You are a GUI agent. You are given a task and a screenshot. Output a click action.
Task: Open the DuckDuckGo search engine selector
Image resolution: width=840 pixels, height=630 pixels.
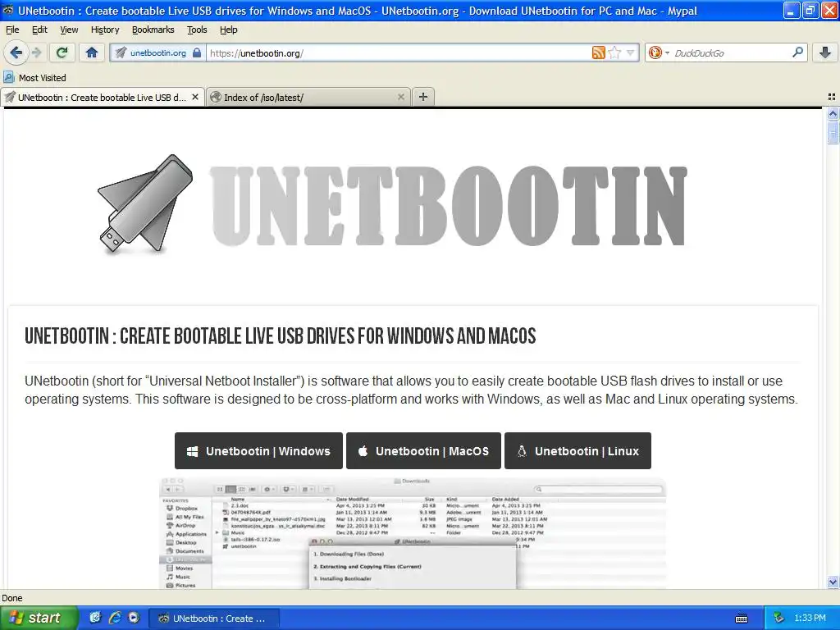(x=659, y=52)
